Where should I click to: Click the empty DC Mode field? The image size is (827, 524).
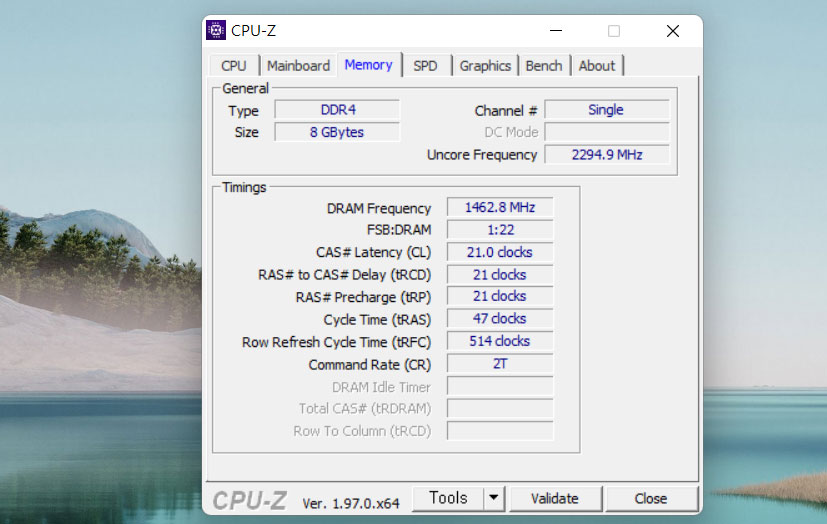tap(607, 132)
